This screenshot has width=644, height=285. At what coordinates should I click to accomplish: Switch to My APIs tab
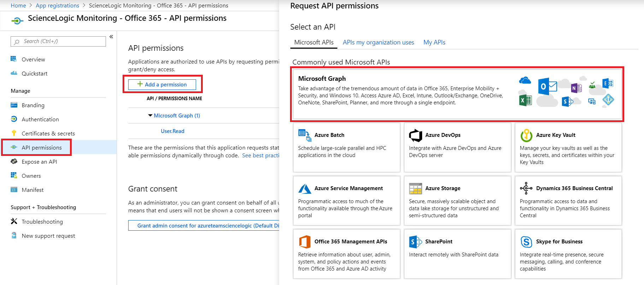[434, 42]
